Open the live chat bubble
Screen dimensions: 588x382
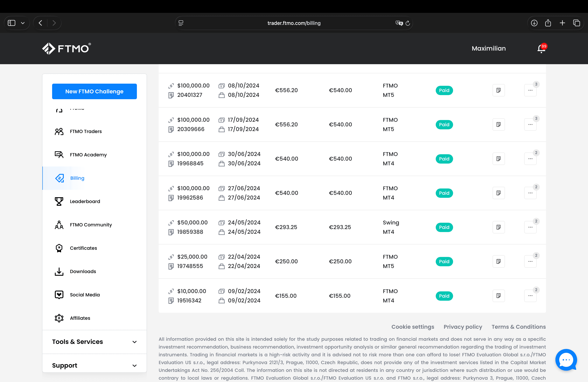point(566,360)
